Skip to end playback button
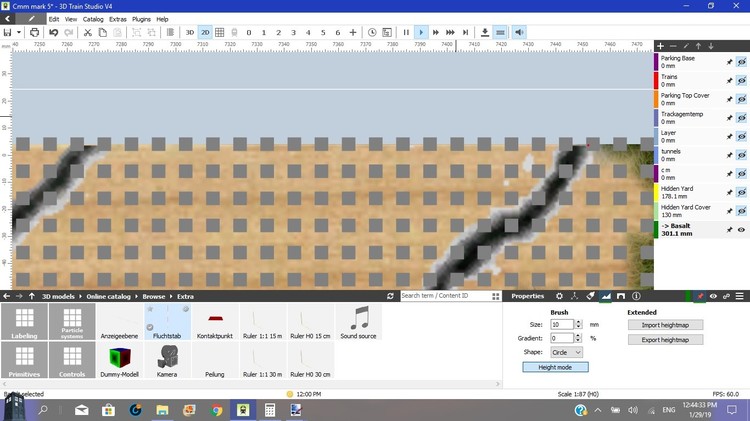The height and width of the screenshot is (421, 750). 465,33
